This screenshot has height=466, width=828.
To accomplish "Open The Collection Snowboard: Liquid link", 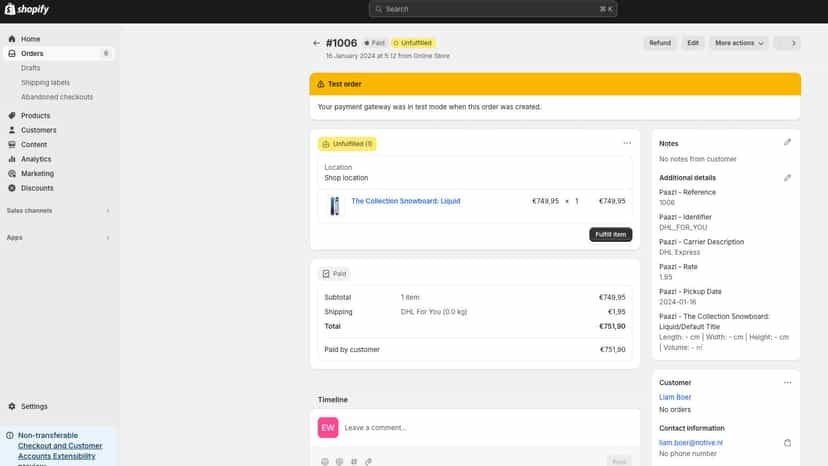I will [x=406, y=201].
